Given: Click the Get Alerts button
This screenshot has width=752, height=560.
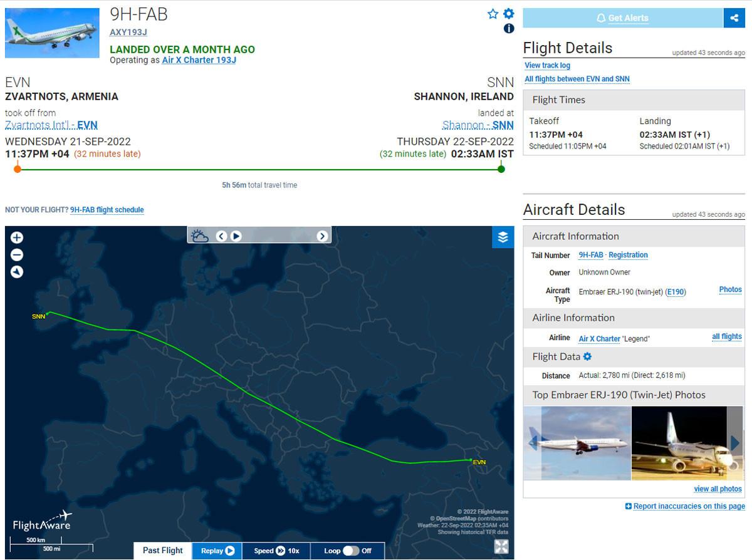Looking at the screenshot, I should click(623, 18).
